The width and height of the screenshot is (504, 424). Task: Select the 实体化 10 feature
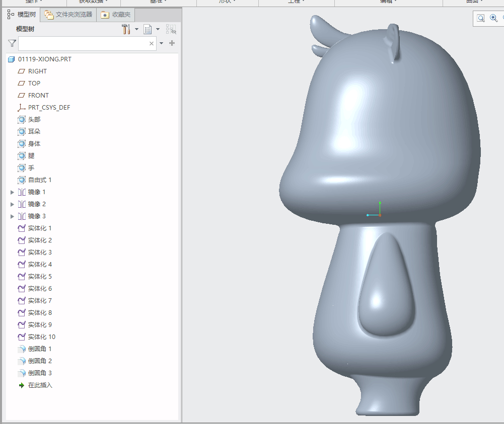(37, 337)
